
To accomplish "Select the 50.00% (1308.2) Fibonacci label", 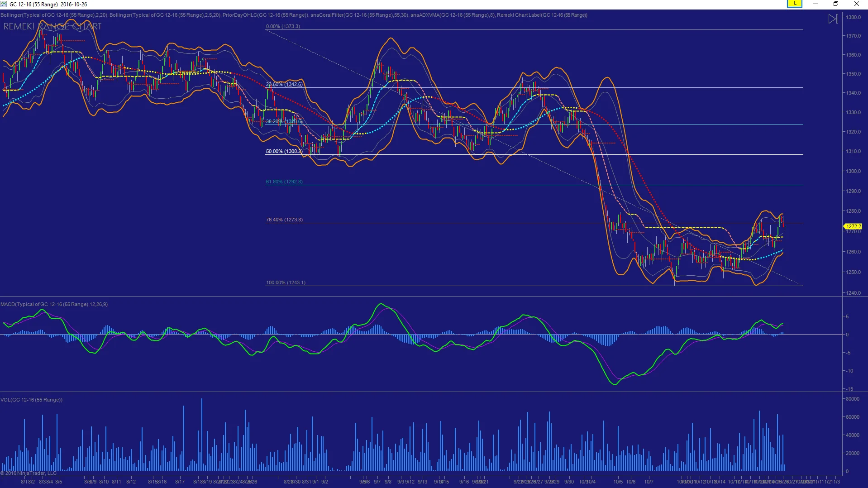I will point(284,151).
